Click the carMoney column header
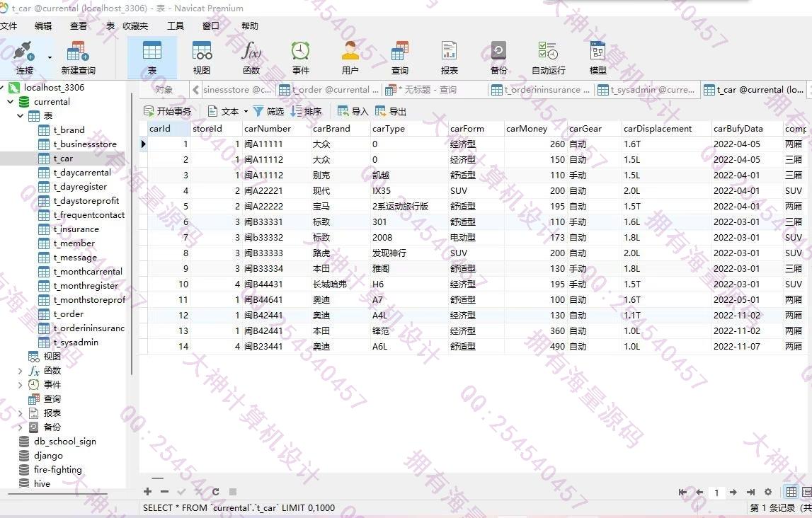Image resolution: width=812 pixels, height=518 pixels. [x=535, y=128]
